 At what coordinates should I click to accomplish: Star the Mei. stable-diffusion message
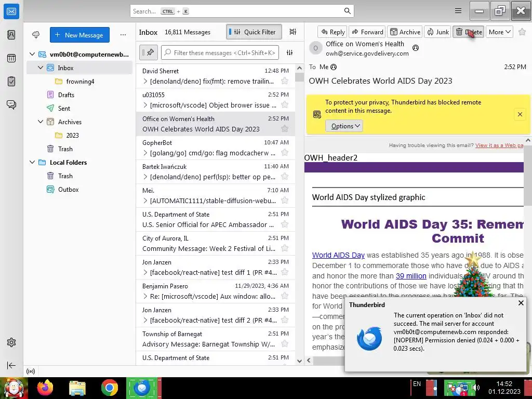pos(285,200)
